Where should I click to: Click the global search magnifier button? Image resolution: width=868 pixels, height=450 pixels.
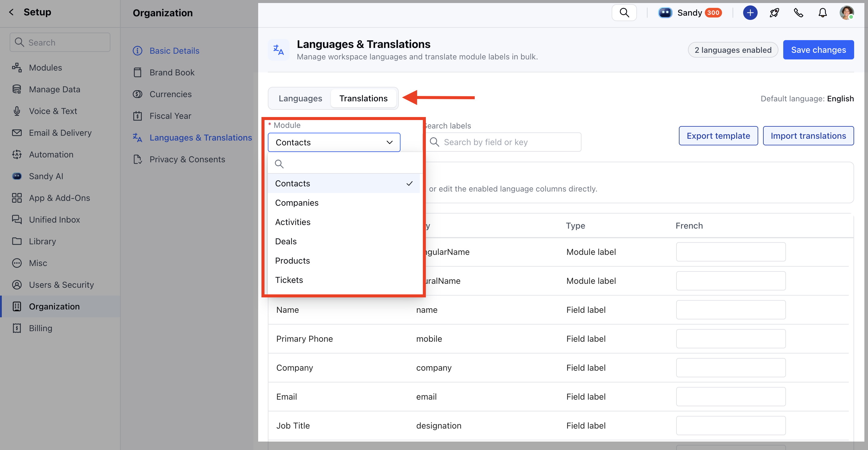(624, 13)
